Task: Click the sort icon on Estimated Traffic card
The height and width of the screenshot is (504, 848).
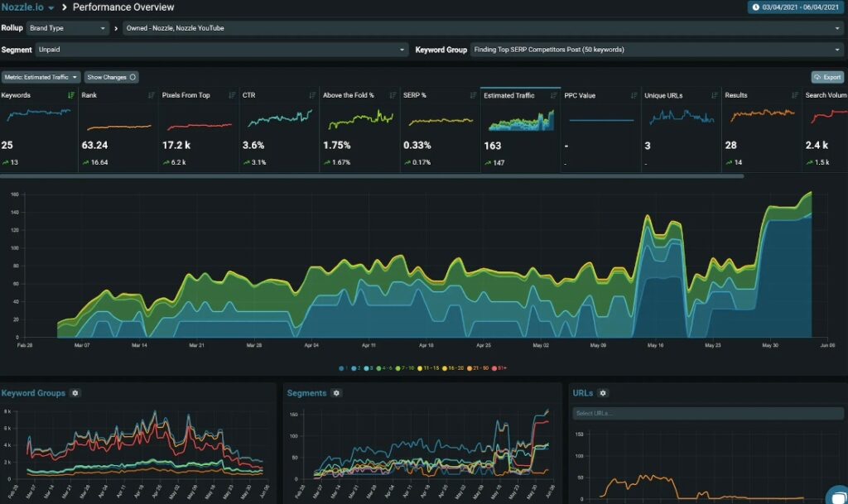Action: pyautogui.click(x=553, y=96)
